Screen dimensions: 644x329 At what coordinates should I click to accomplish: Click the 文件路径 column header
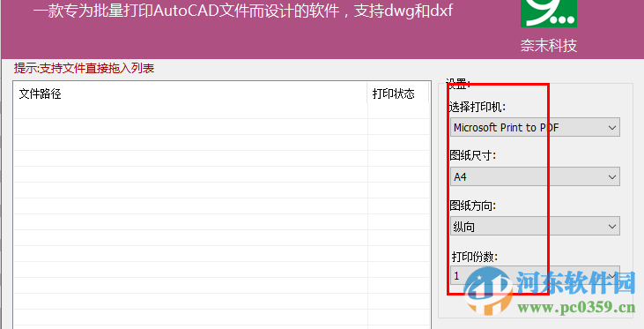coord(190,93)
